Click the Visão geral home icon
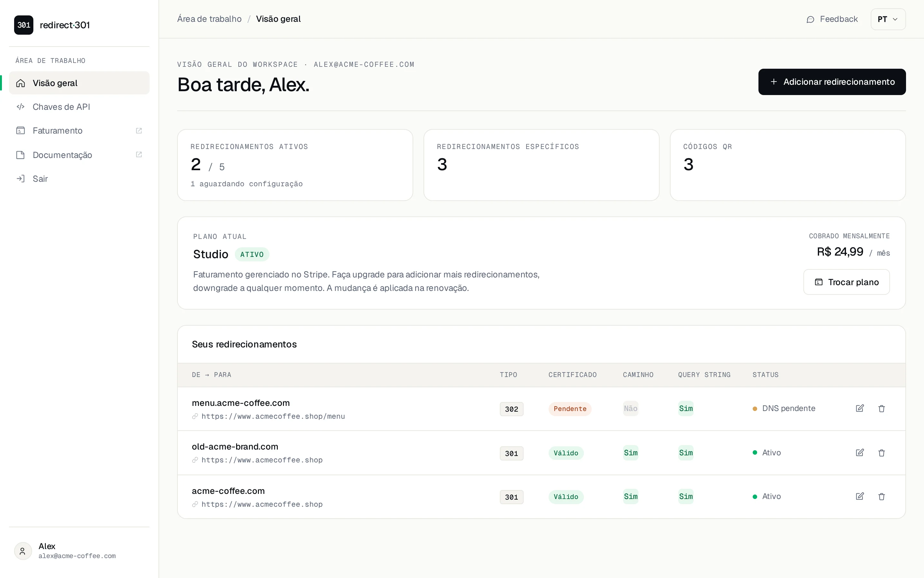924x578 pixels. click(21, 83)
